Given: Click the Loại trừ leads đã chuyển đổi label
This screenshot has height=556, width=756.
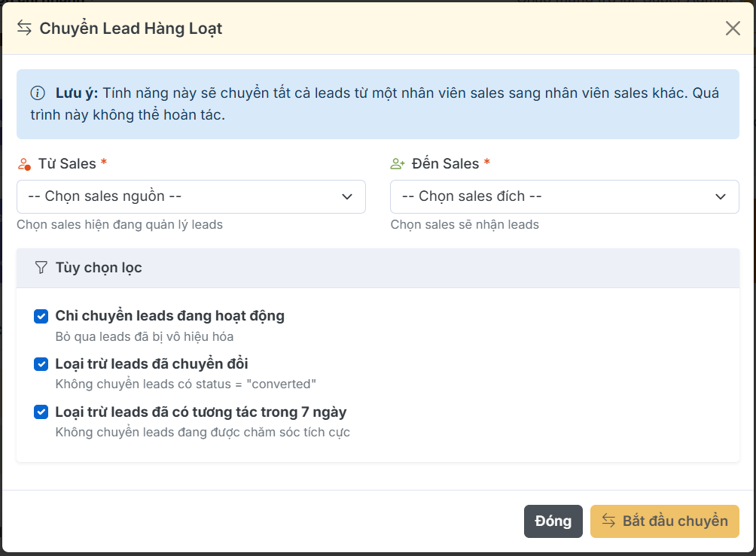Looking at the screenshot, I should tap(151, 364).
